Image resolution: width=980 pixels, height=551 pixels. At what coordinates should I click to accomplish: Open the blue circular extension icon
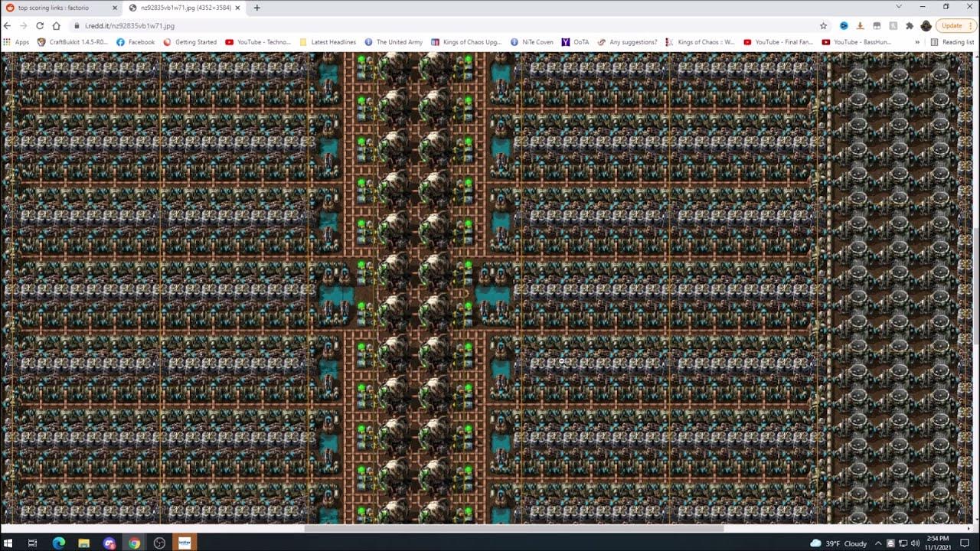pos(844,25)
